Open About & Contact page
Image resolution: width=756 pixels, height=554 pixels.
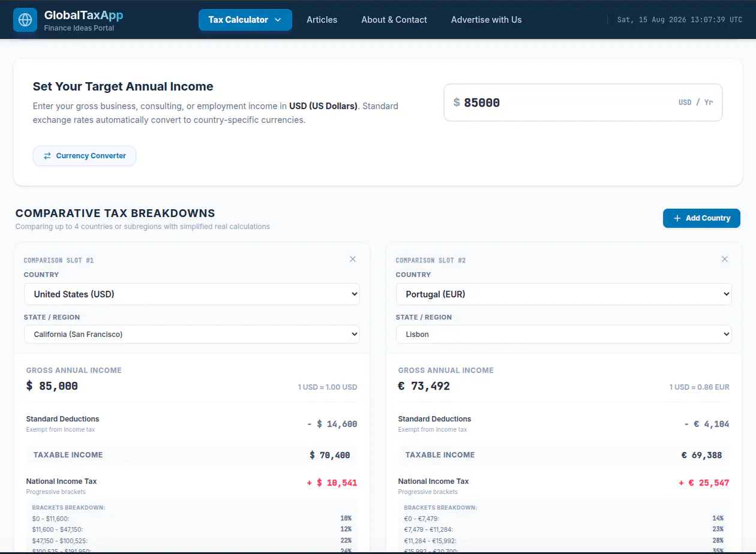click(x=394, y=20)
